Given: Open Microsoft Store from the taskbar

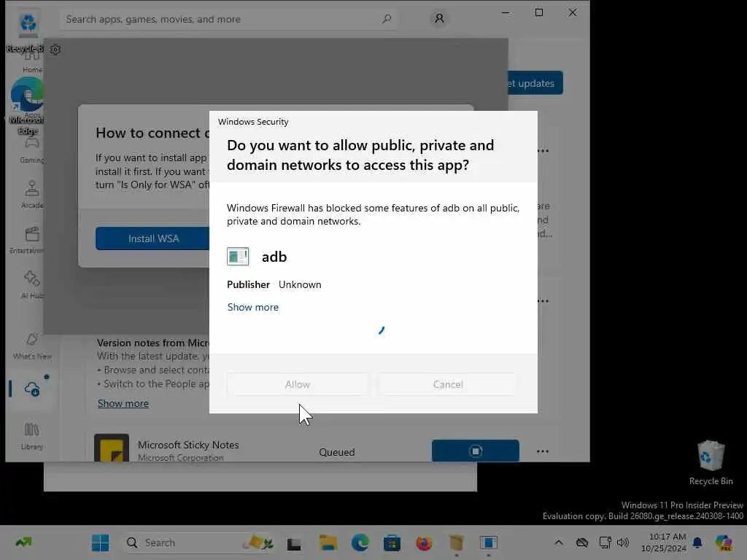Looking at the screenshot, I should tap(392, 542).
